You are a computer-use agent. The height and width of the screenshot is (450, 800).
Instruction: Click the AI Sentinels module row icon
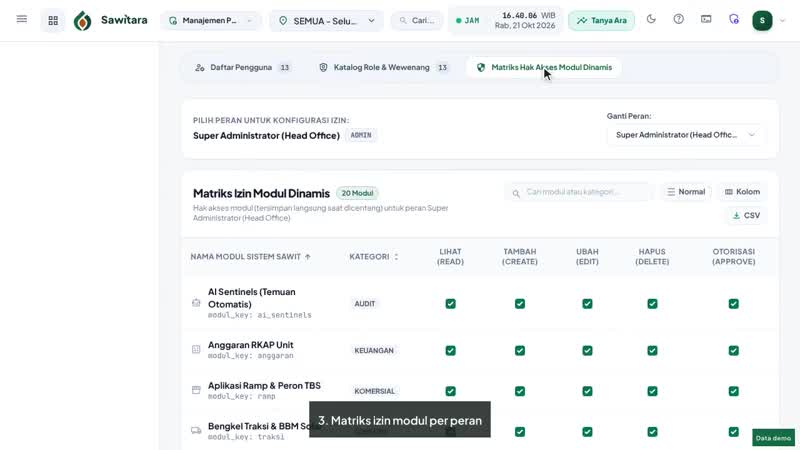click(x=196, y=303)
